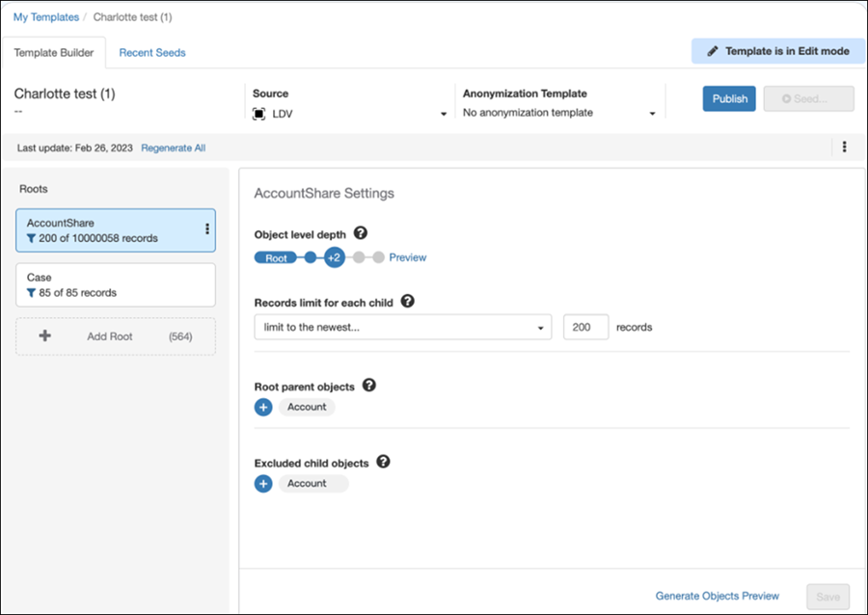Image resolution: width=868 pixels, height=615 pixels.
Task: Click the filter icon on Case root
Action: coord(31,293)
